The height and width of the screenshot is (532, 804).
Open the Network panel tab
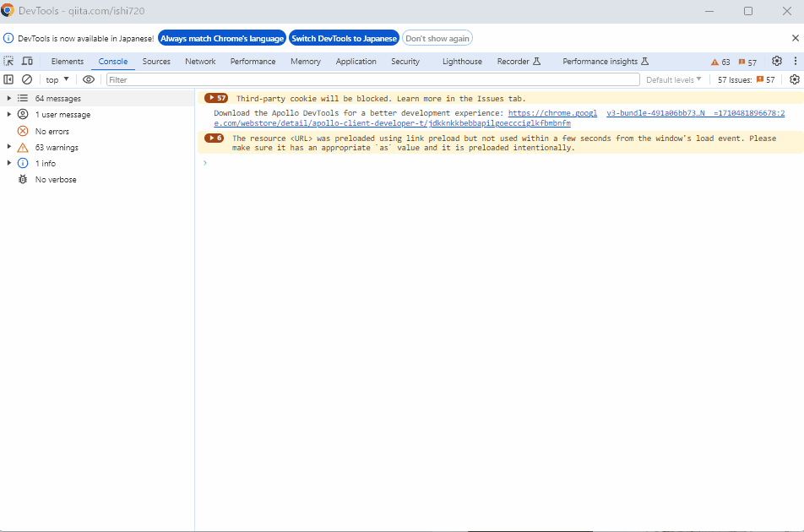[199, 61]
